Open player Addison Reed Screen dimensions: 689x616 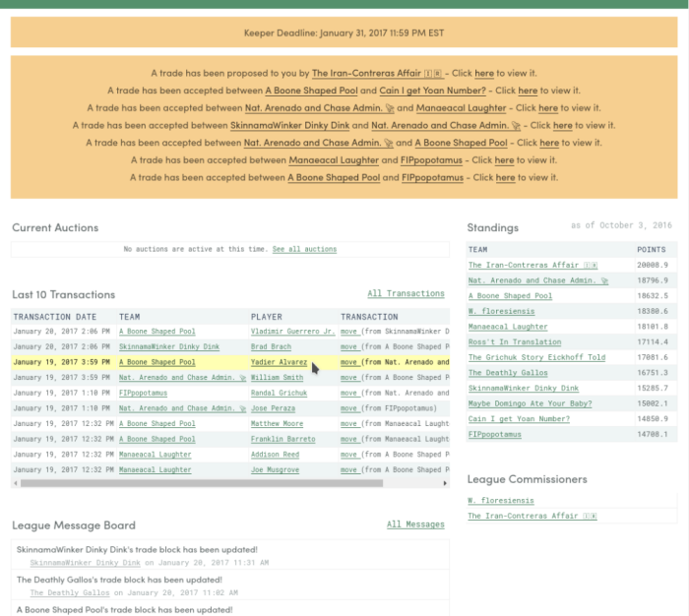pyautogui.click(x=275, y=455)
